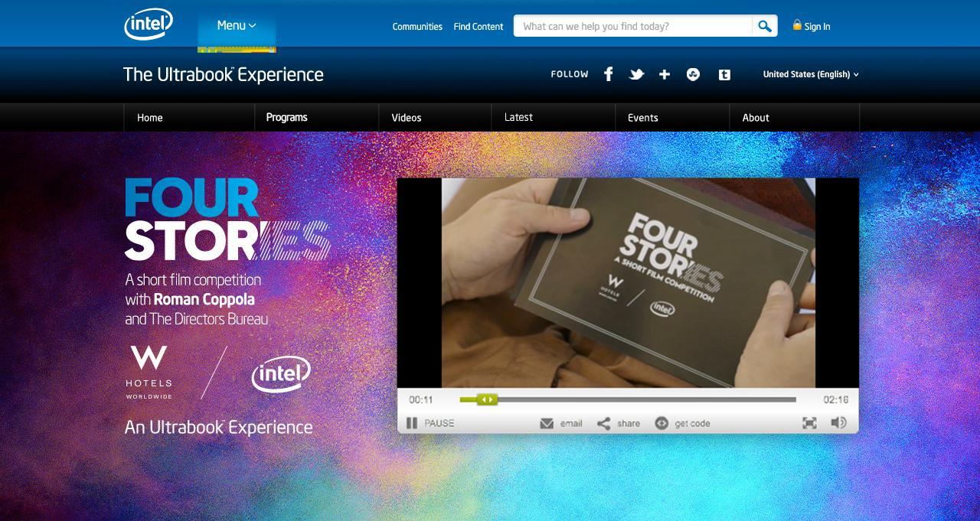The height and width of the screenshot is (521, 980).
Task: Click the email icon under video
Action: [x=547, y=423]
